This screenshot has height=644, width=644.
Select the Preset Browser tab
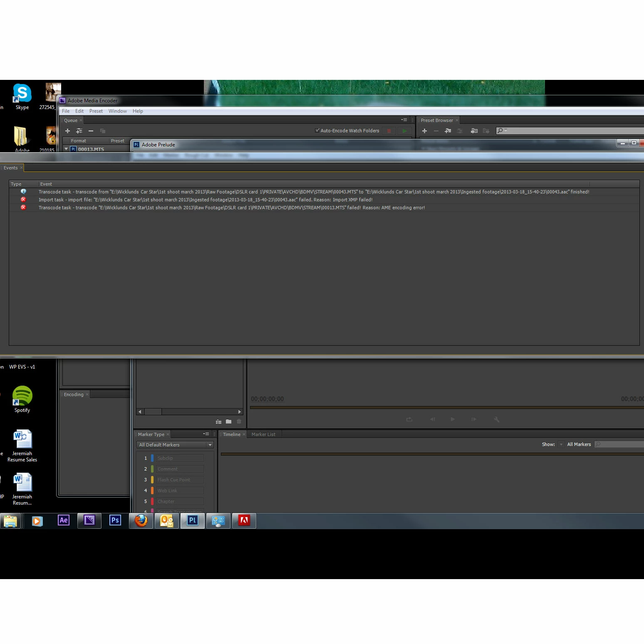pyautogui.click(x=437, y=120)
